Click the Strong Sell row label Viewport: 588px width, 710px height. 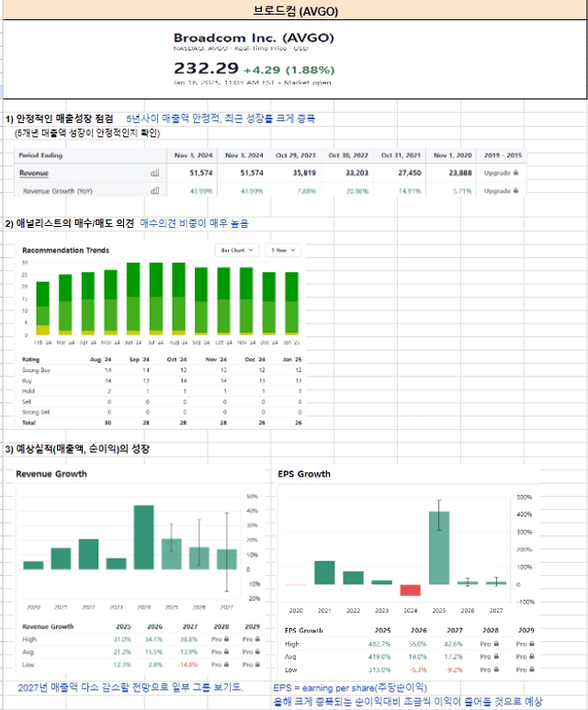point(36,412)
